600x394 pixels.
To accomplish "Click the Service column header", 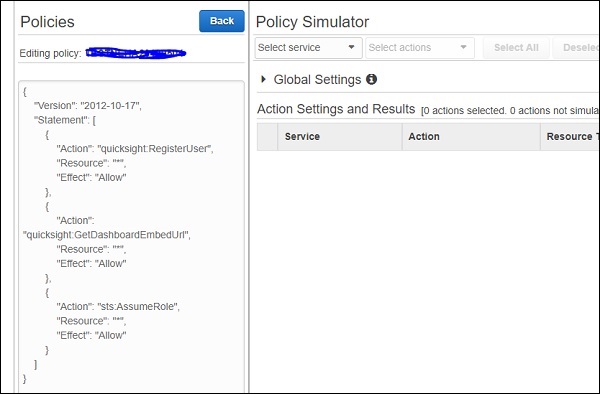I will 340,137.
